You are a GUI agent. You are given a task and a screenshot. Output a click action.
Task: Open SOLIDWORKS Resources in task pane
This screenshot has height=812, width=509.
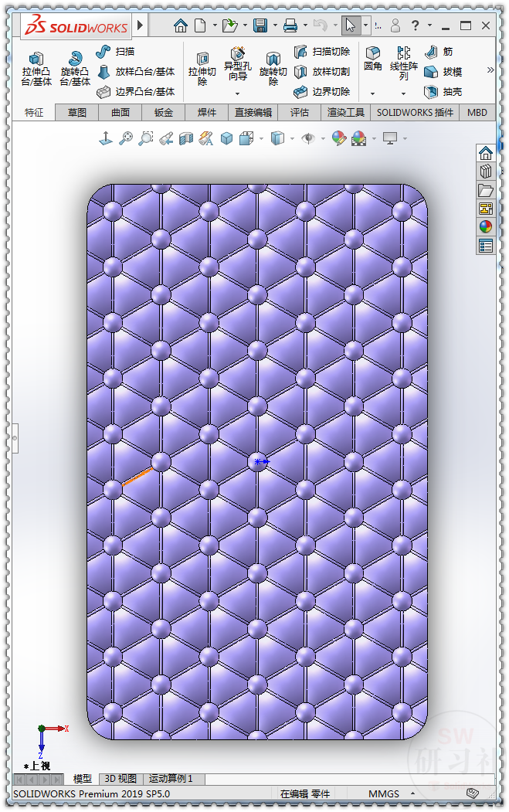pyautogui.click(x=486, y=153)
